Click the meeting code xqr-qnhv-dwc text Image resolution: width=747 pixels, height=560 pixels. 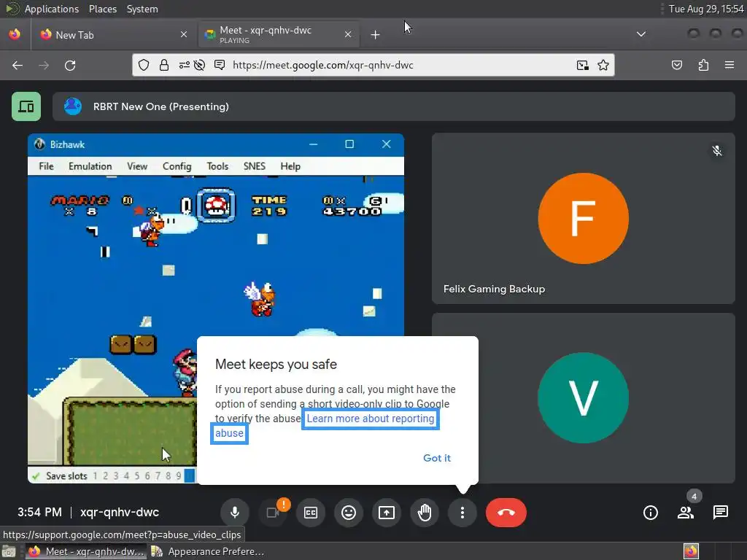120,513
